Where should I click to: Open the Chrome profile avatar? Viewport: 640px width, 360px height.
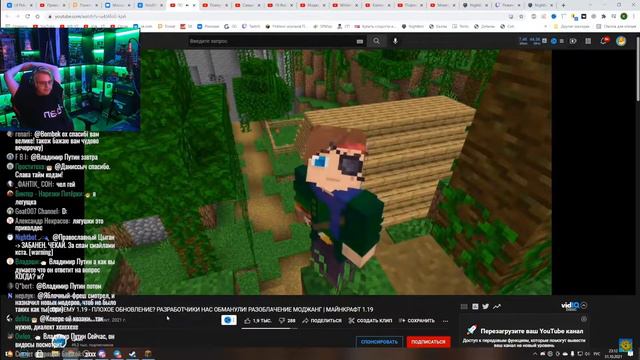624,16
